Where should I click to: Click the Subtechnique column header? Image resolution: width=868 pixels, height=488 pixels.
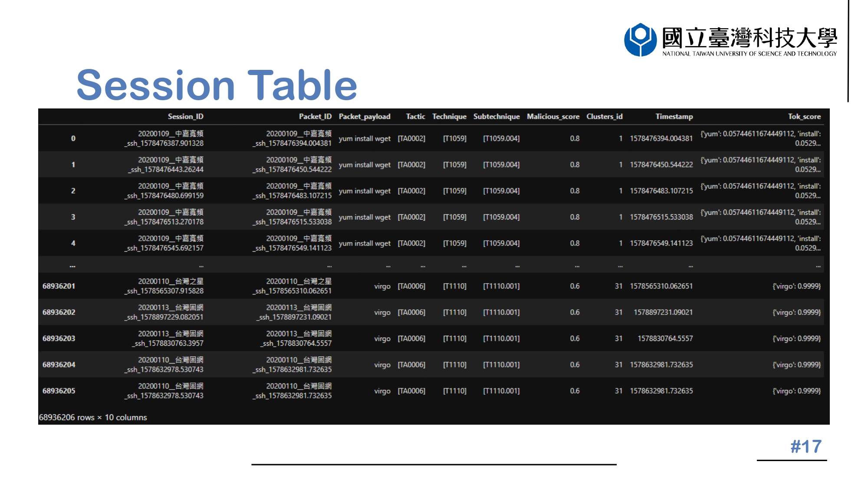(x=496, y=116)
